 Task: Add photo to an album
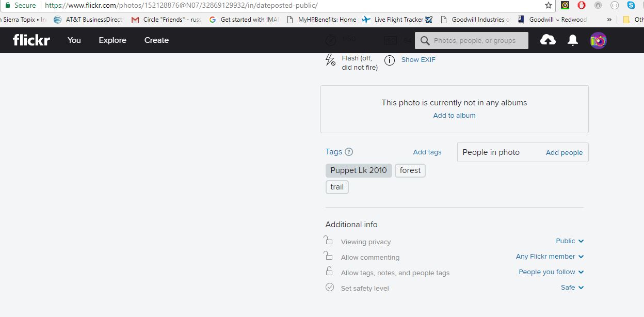(x=454, y=116)
